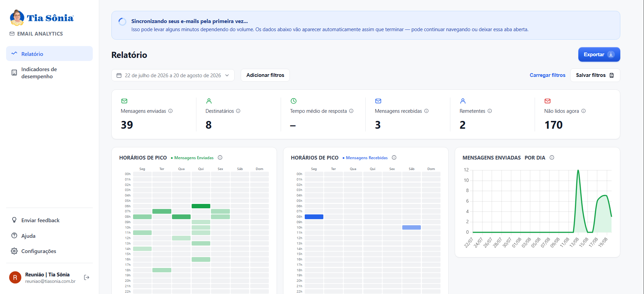Screen dimensions: 644x294
Task: Click the Relatório trend-line icon in sidebar
Action: point(14,54)
